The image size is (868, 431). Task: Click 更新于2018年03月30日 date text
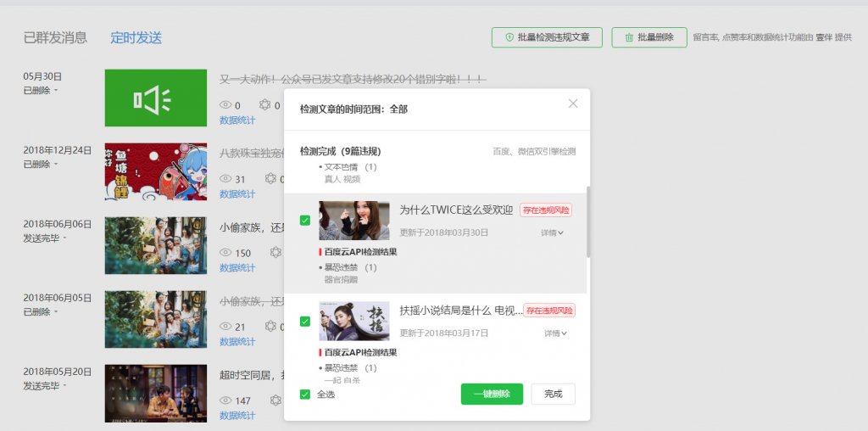click(444, 232)
